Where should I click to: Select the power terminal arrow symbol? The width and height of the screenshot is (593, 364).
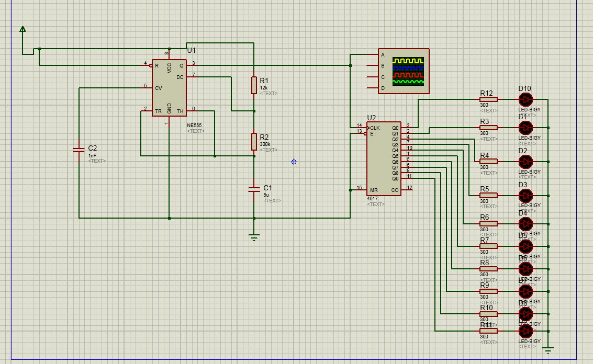click(23, 29)
